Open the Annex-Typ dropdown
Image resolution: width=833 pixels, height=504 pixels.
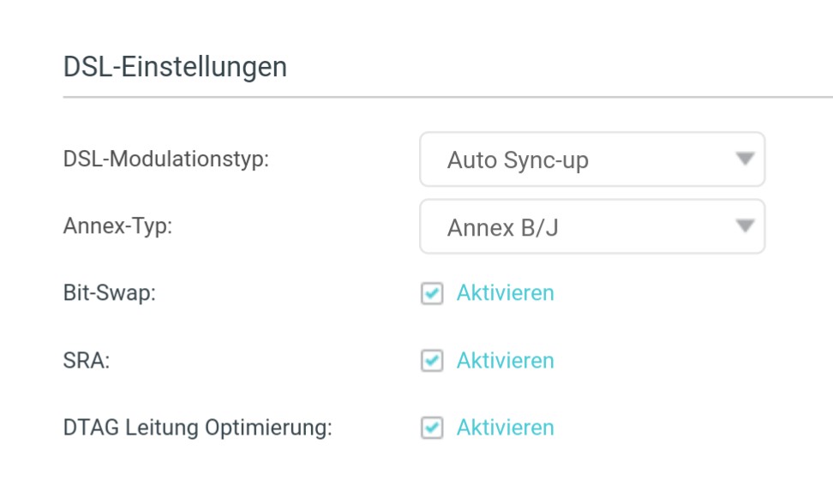click(x=591, y=227)
